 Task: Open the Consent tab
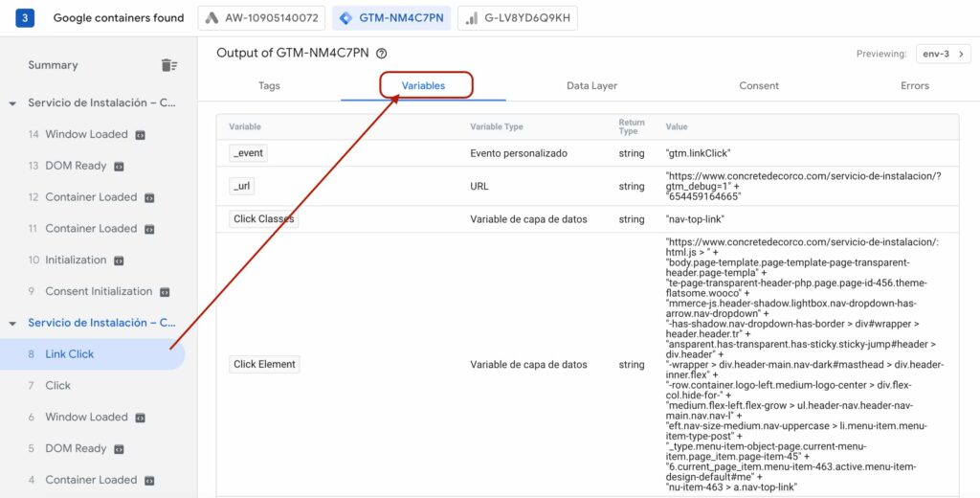[759, 85]
